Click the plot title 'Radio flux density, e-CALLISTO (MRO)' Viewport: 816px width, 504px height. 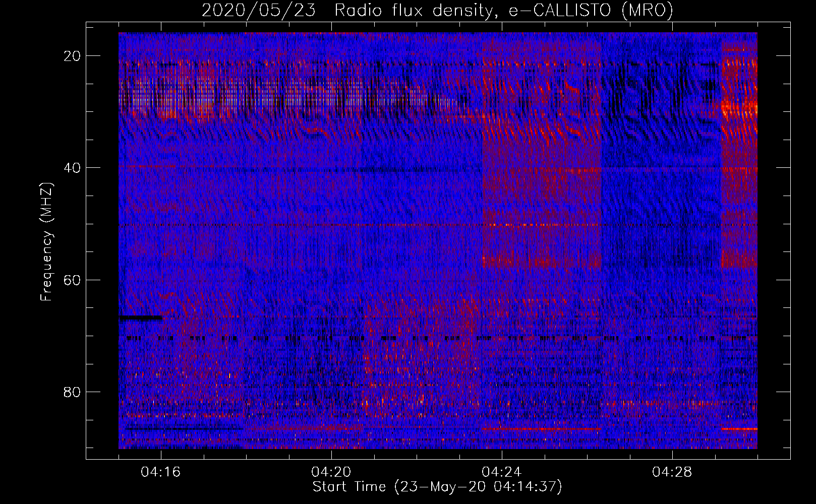[503, 10]
